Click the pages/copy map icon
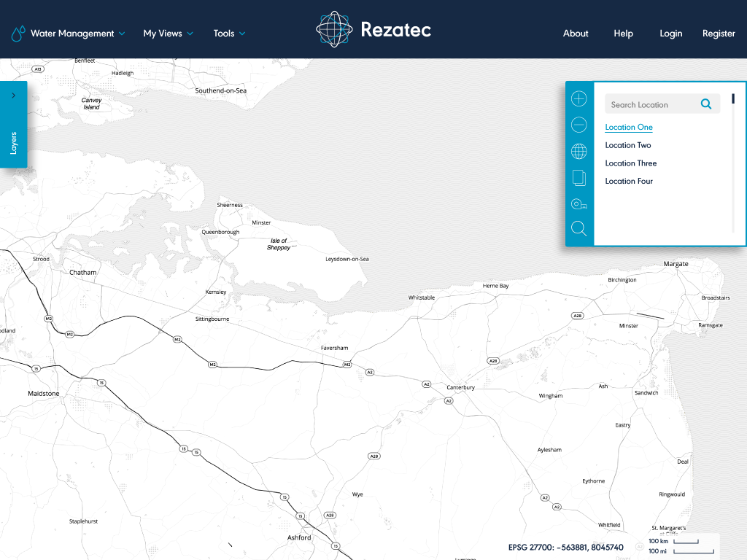Screen dimensions: 747x560 tap(578, 178)
